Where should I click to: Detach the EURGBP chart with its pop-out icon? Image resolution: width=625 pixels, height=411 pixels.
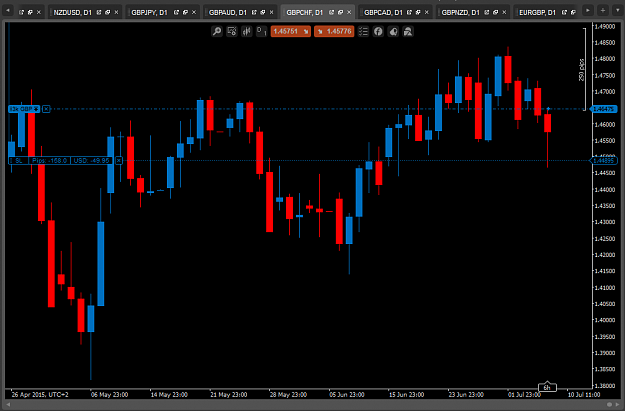(573, 12)
